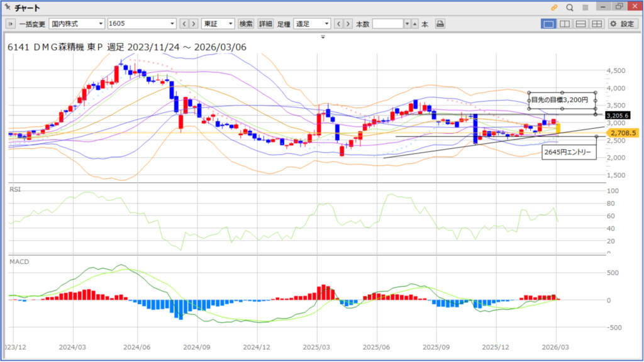Click into the 本数 bar count field

[x=388, y=24]
